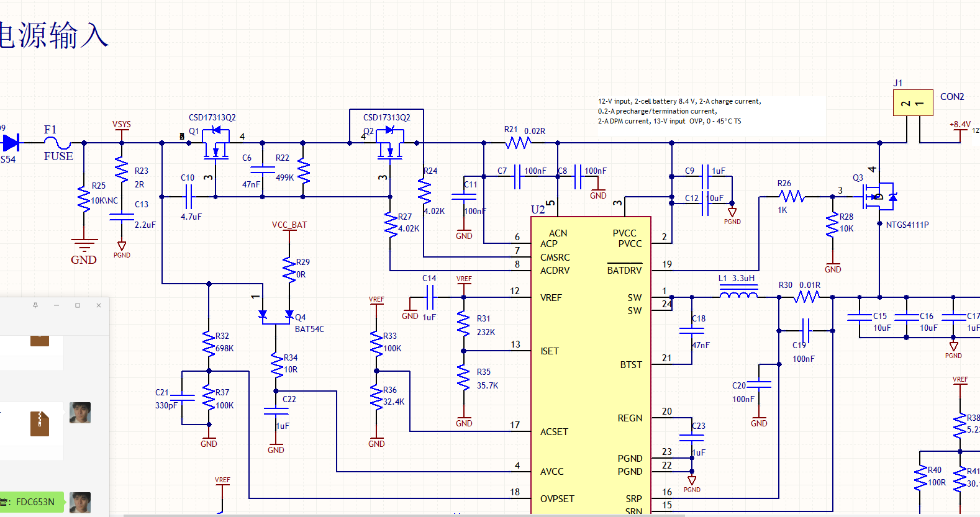Select resistor R27 4.02K symbol

tap(390, 225)
